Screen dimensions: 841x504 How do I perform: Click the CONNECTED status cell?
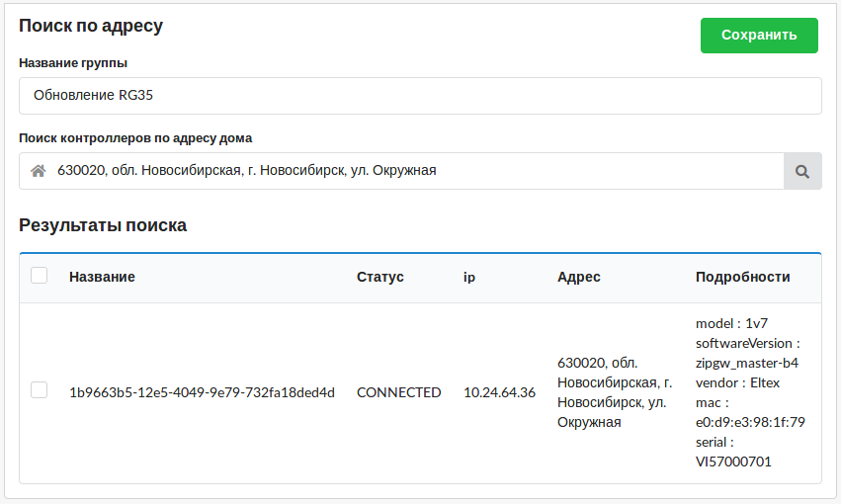[x=398, y=392]
